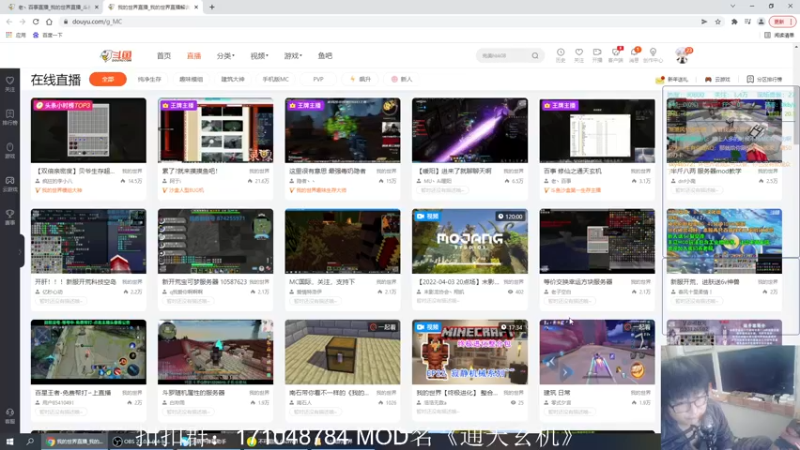The height and width of the screenshot is (450, 800).
Task: Expand the left sidebar collapse arrow
Action: point(20,251)
